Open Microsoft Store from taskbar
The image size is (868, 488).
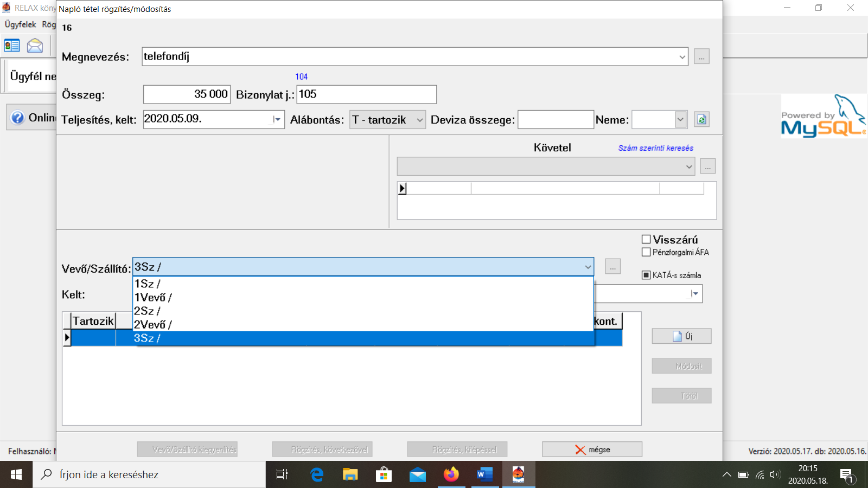point(384,474)
